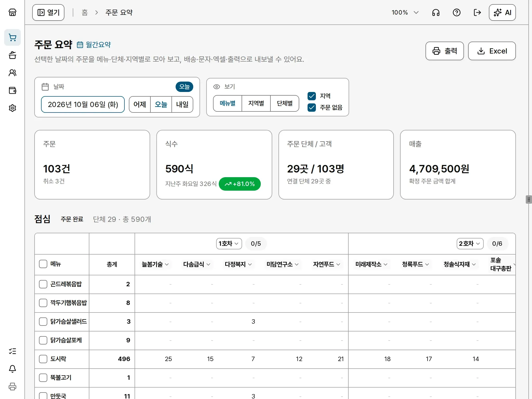Click the Excel download button
Screen dimensions: 532x399
492,51
